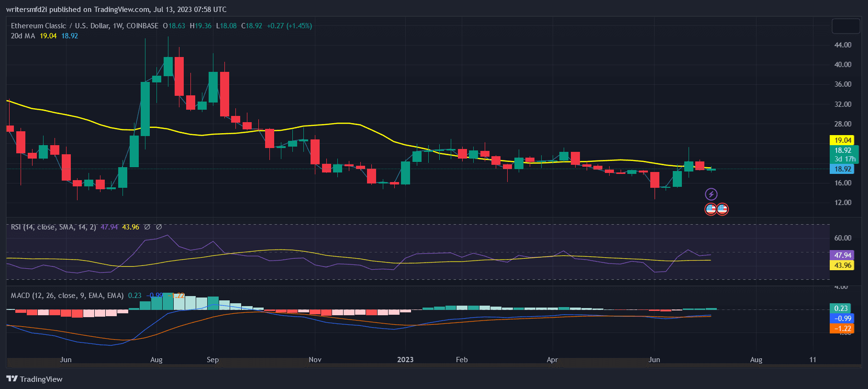
Task: Click the Nov label on the time axis
Action: point(315,360)
